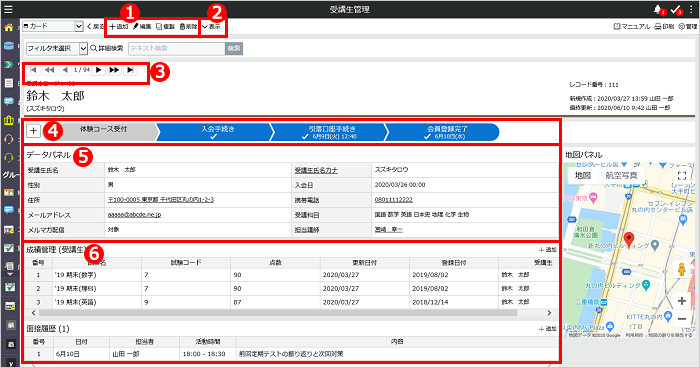Go to next record with play arrow
Screen dimensions: 700x368
pos(99,70)
